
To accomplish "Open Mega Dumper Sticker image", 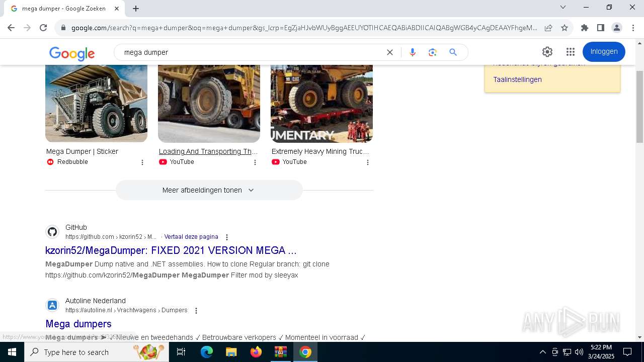I will point(96,103).
